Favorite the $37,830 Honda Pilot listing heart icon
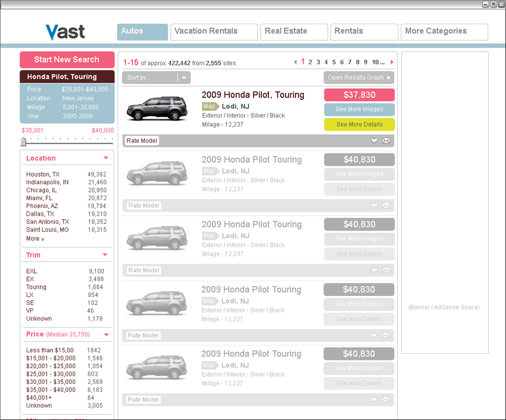Viewport: 506px width, 420px height. pyautogui.click(x=374, y=141)
